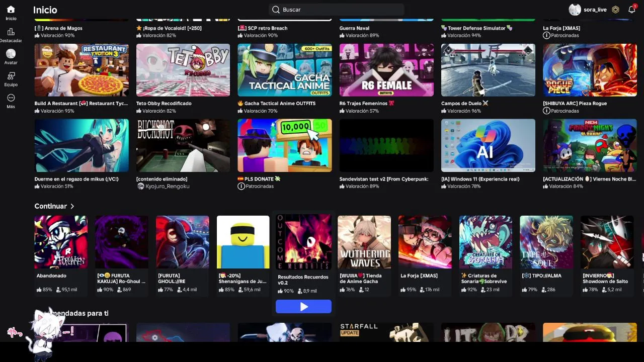Open Creatures of Sonaria thumbnail
The width and height of the screenshot is (644, 362).
[x=486, y=242]
